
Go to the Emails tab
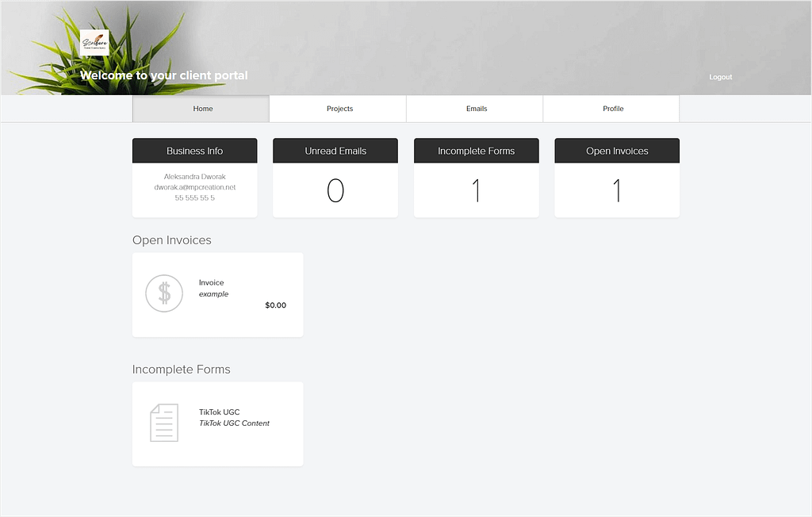[x=477, y=109]
